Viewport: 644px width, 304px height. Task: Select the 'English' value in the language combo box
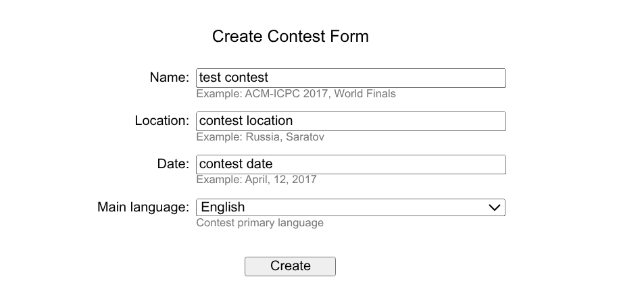coord(223,207)
